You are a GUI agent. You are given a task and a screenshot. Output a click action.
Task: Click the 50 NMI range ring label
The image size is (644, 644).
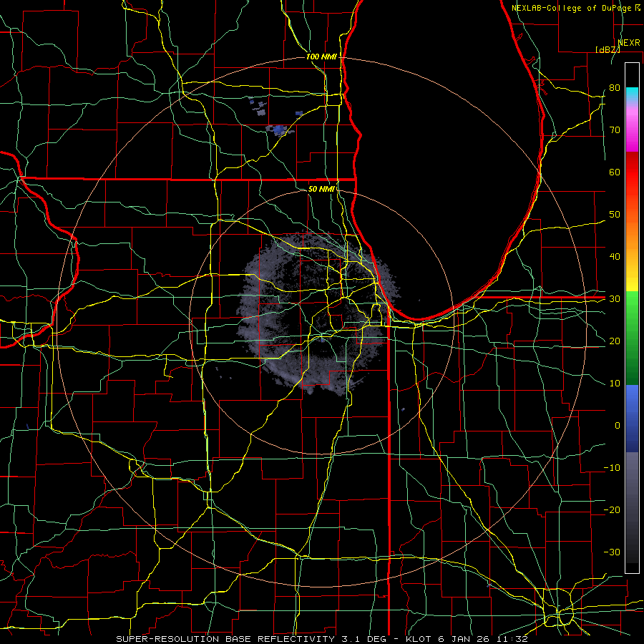321,189
